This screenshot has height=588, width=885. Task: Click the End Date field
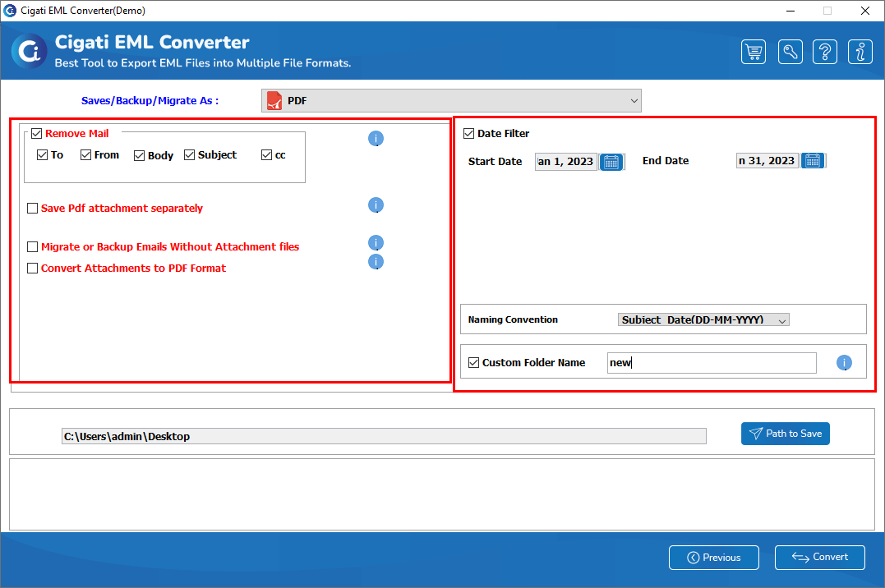pyautogui.click(x=767, y=161)
